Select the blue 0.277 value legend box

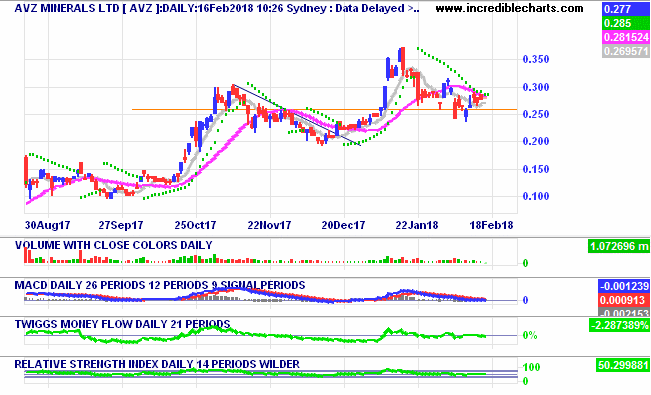[x=625, y=9]
